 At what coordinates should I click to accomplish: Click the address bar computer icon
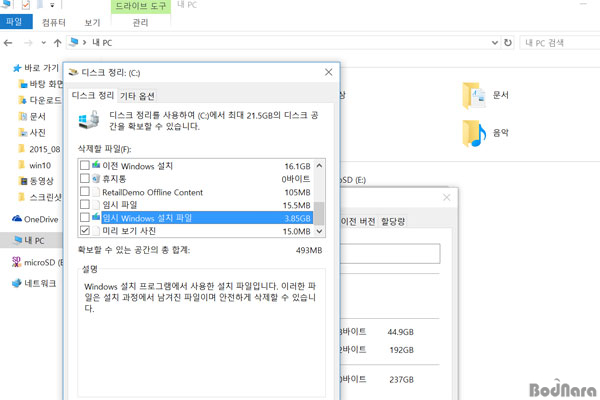pyautogui.click(x=73, y=42)
